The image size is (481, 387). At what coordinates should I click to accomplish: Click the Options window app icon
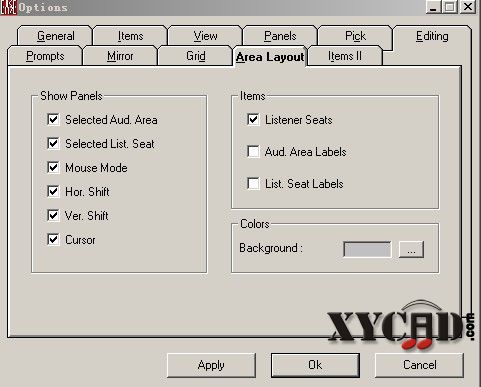pos(8,7)
